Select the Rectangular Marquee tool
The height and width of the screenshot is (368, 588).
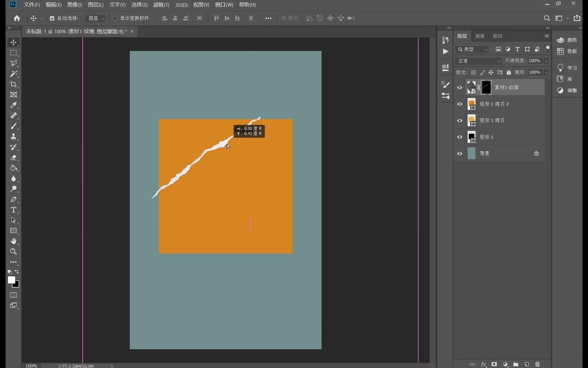pos(14,53)
